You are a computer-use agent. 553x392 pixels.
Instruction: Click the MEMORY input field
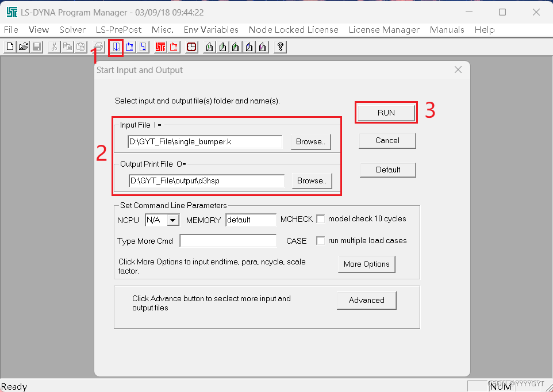point(251,220)
